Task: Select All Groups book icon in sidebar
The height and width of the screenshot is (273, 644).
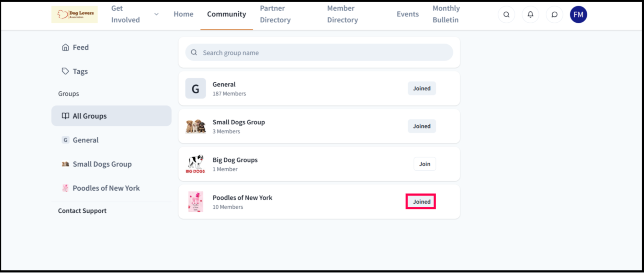Action: tap(65, 116)
